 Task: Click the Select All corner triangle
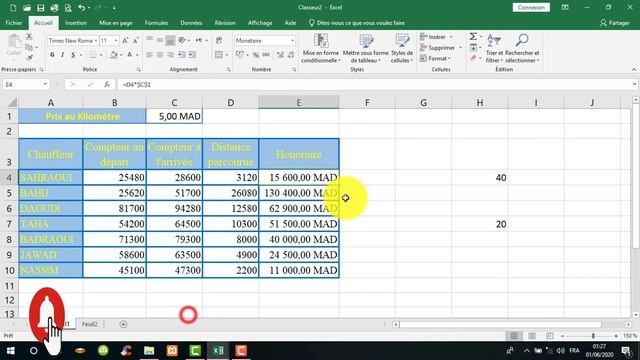coord(12,102)
